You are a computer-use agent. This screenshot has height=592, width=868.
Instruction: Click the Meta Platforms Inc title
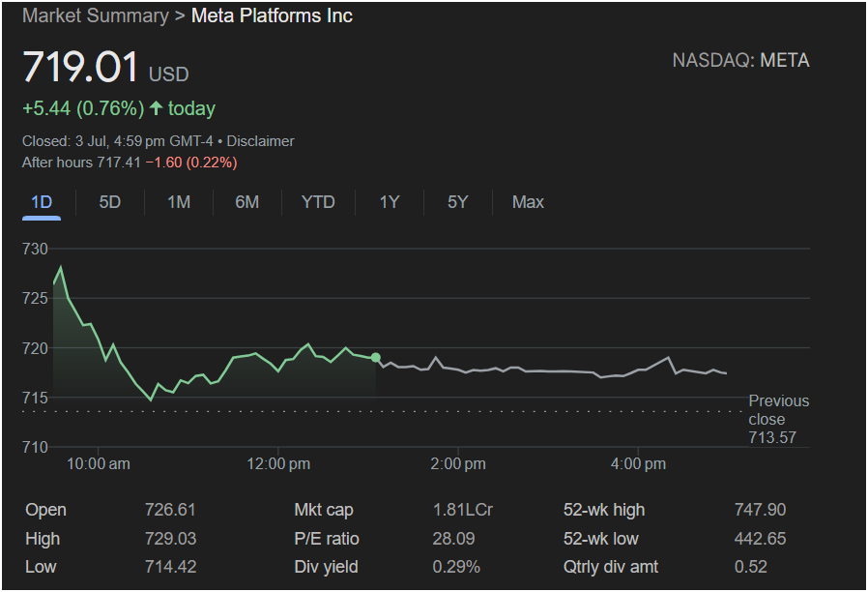[272, 15]
